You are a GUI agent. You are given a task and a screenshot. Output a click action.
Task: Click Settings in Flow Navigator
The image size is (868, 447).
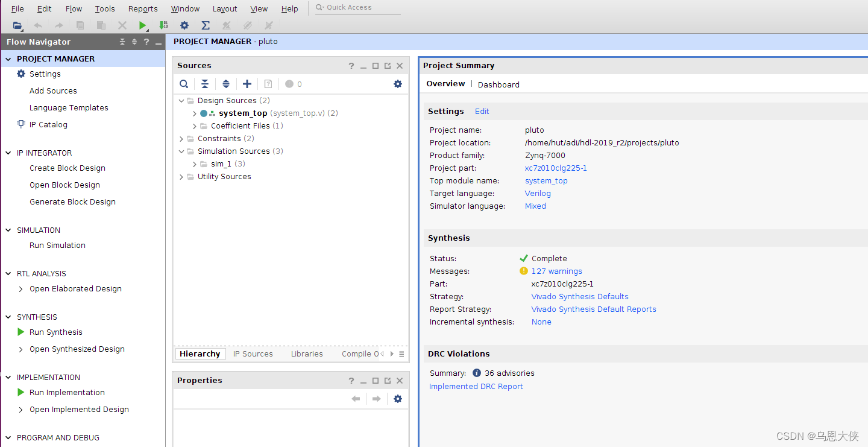45,74
